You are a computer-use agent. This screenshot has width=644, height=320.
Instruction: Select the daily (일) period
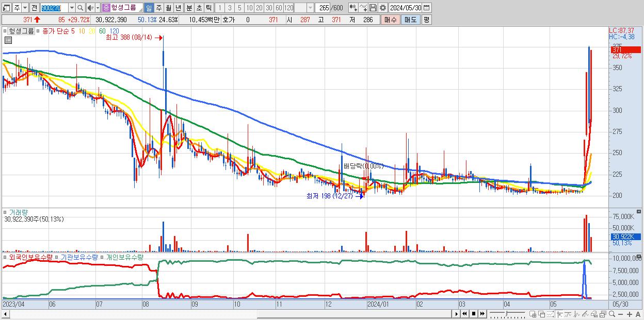click(x=149, y=8)
